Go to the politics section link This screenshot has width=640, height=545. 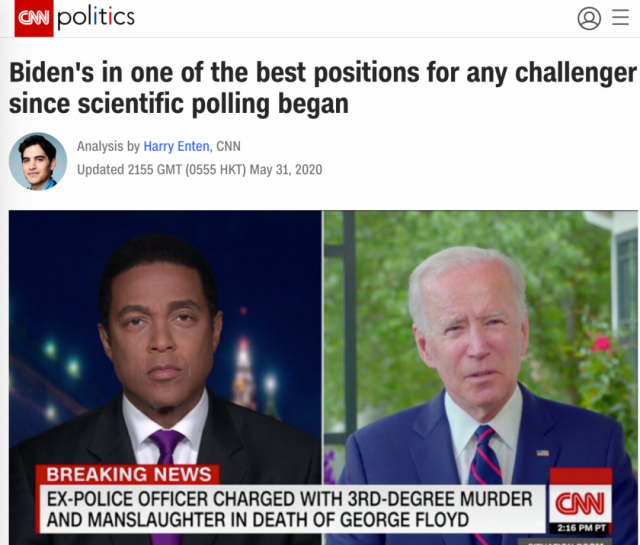coord(96,17)
